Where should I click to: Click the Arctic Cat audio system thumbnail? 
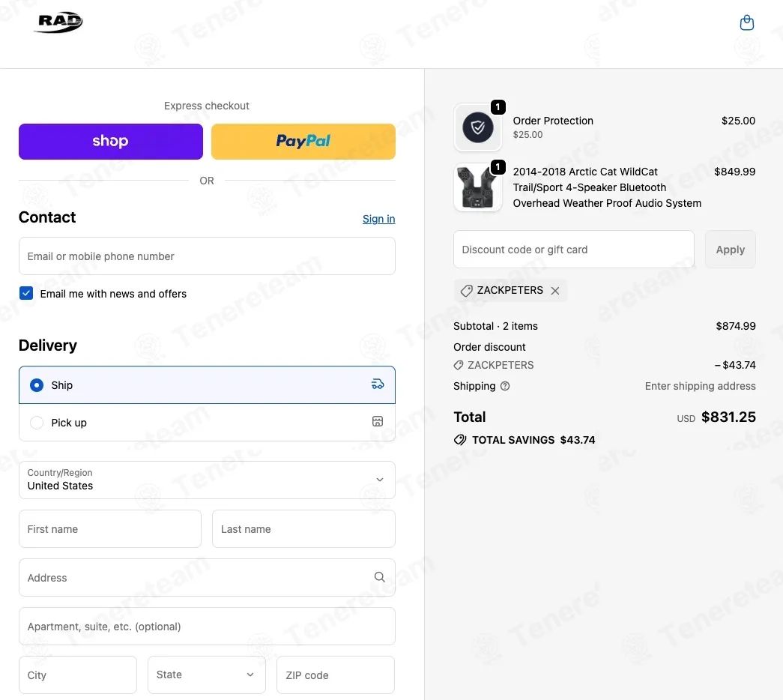(477, 187)
